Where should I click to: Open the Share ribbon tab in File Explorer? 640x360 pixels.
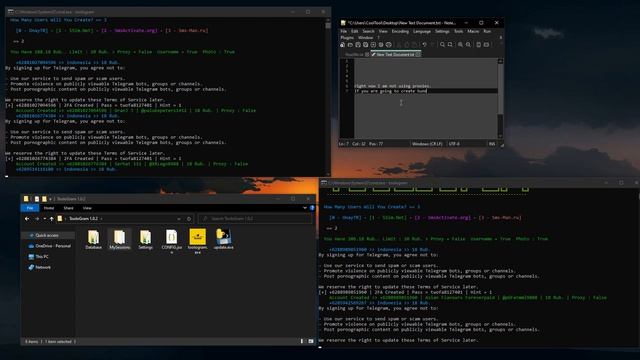(68, 208)
